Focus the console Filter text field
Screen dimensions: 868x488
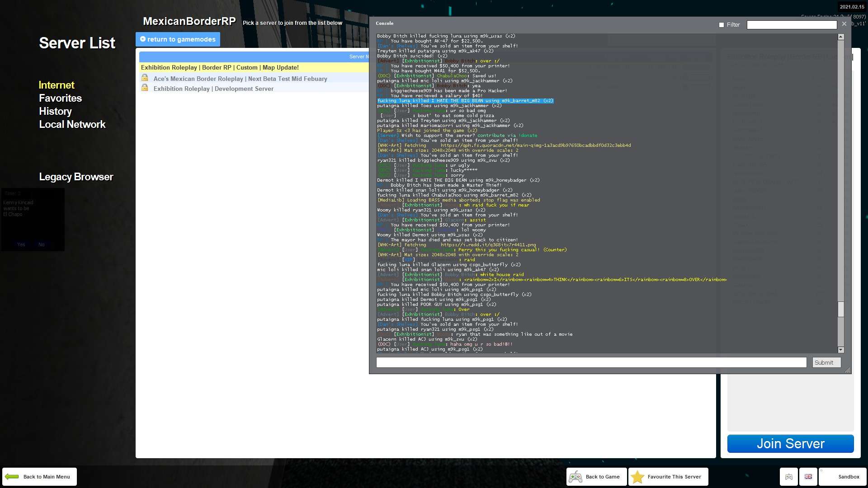[x=792, y=25]
